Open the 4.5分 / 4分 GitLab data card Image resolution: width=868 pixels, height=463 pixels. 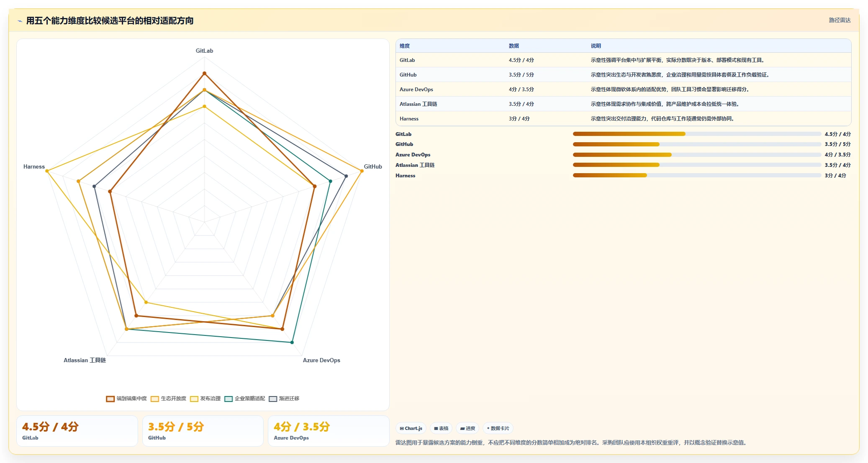(77, 431)
